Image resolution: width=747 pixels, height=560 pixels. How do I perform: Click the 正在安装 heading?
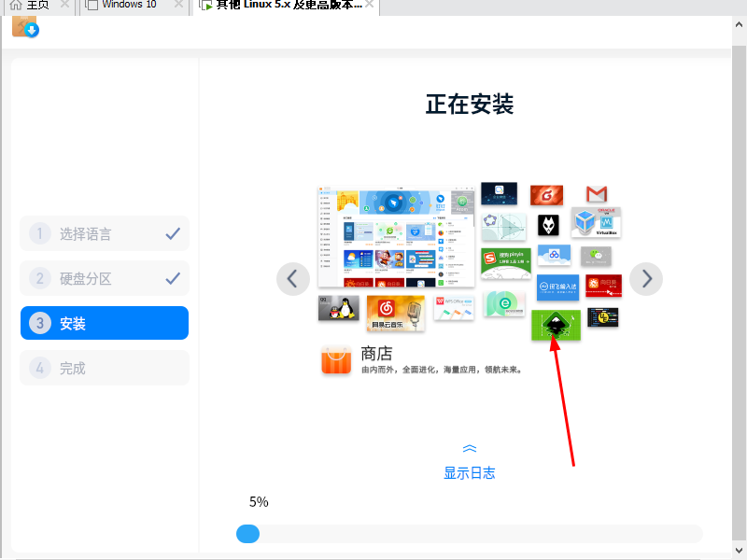470,104
